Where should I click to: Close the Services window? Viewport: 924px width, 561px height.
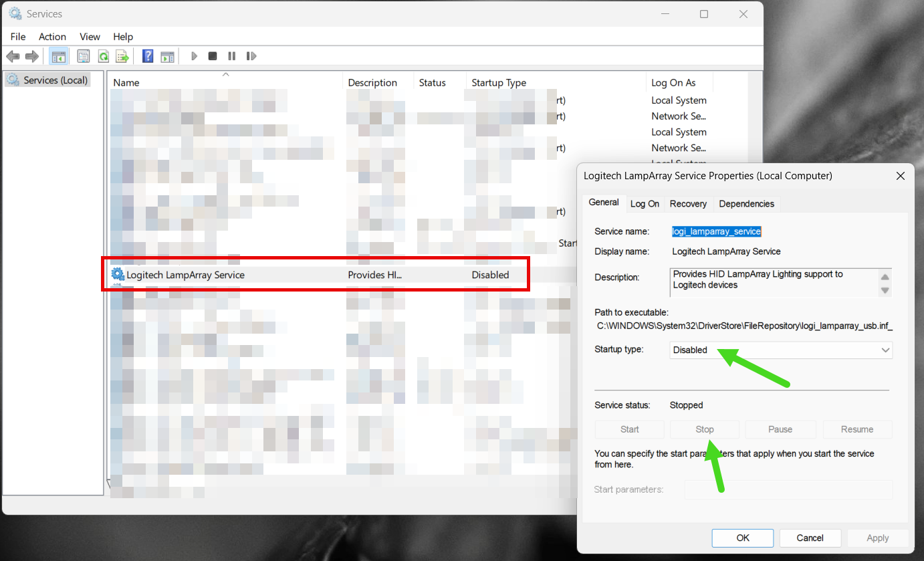click(743, 13)
